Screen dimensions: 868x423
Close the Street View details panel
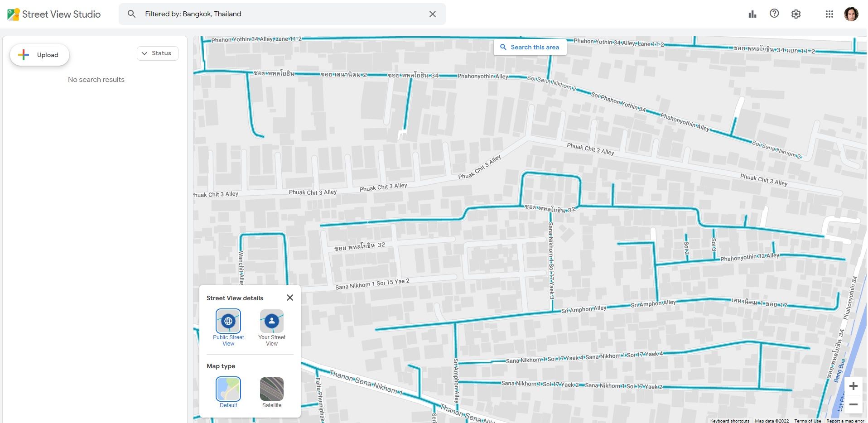pos(290,298)
